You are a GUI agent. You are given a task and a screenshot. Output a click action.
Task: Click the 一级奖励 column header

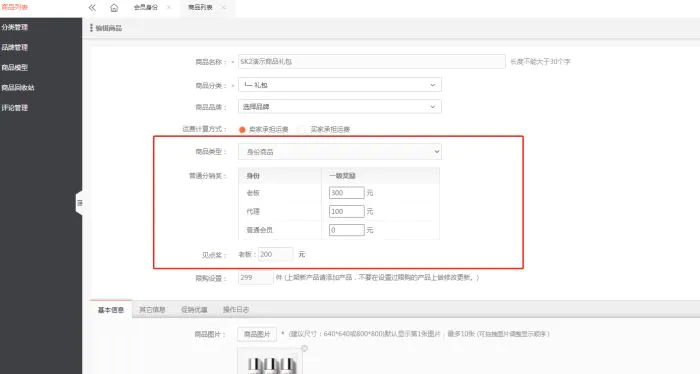click(342, 176)
